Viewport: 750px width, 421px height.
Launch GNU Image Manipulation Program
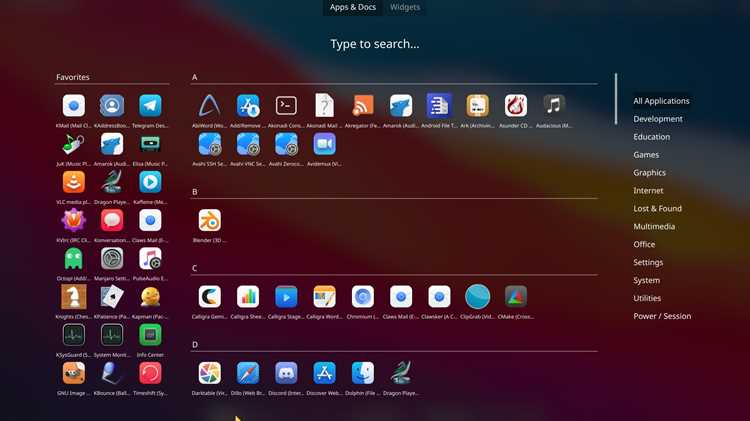[74, 374]
